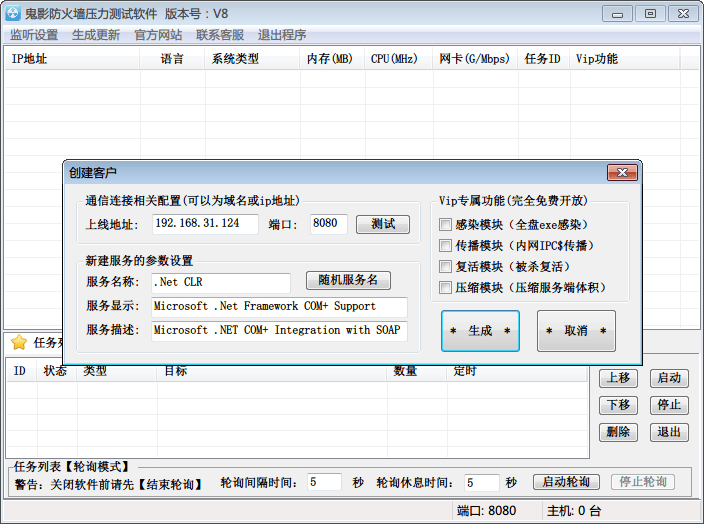Click the 轮询间隔时间 input field
The height and width of the screenshot is (524, 704).
[x=324, y=483]
